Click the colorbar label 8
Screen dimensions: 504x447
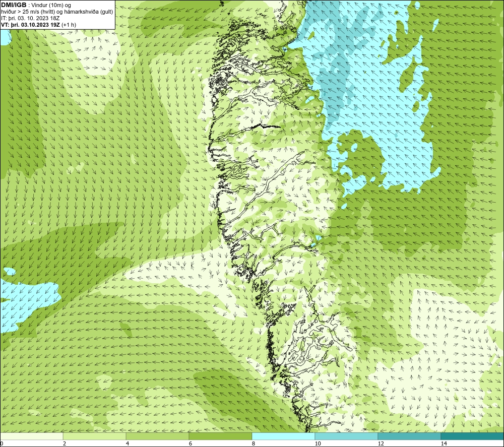click(254, 443)
